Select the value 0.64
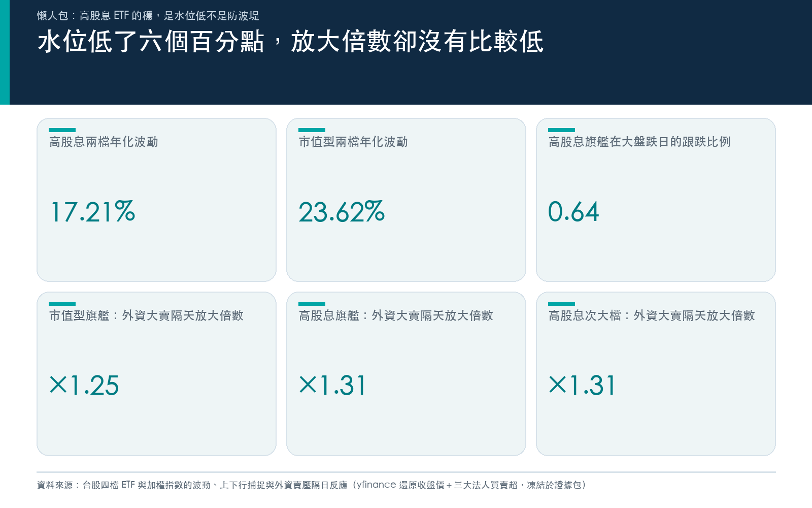This screenshot has width=812, height=508. (573, 212)
